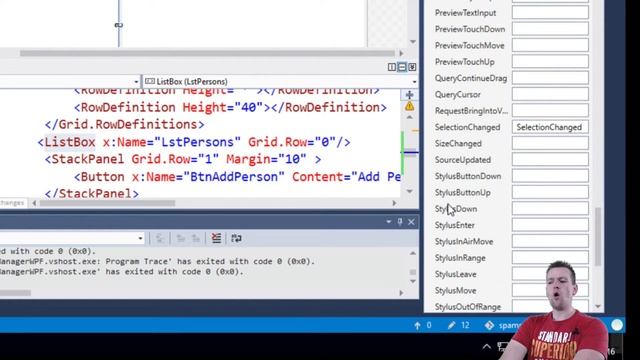The width and height of the screenshot is (640, 360).
Task: Switch to vertical split view
Action: tap(391, 67)
